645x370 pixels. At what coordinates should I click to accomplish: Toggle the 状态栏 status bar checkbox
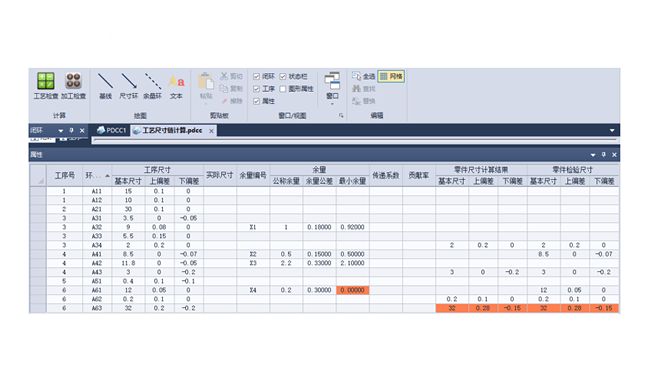coord(283,77)
